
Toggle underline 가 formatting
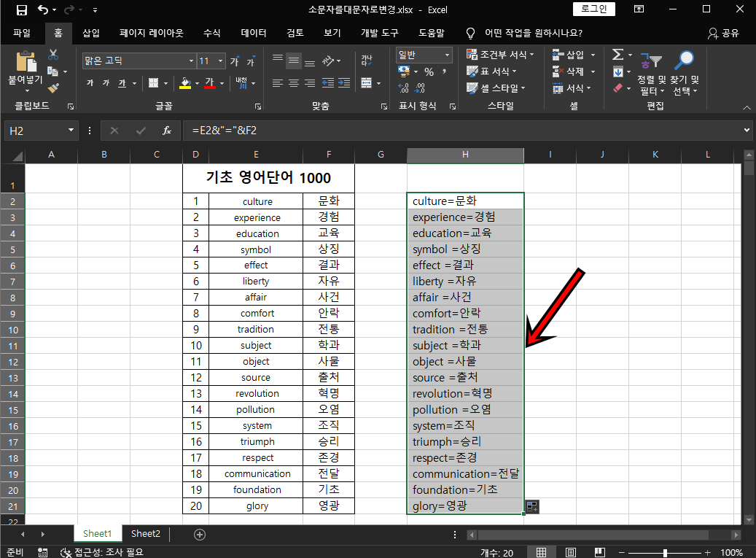[x=122, y=83]
